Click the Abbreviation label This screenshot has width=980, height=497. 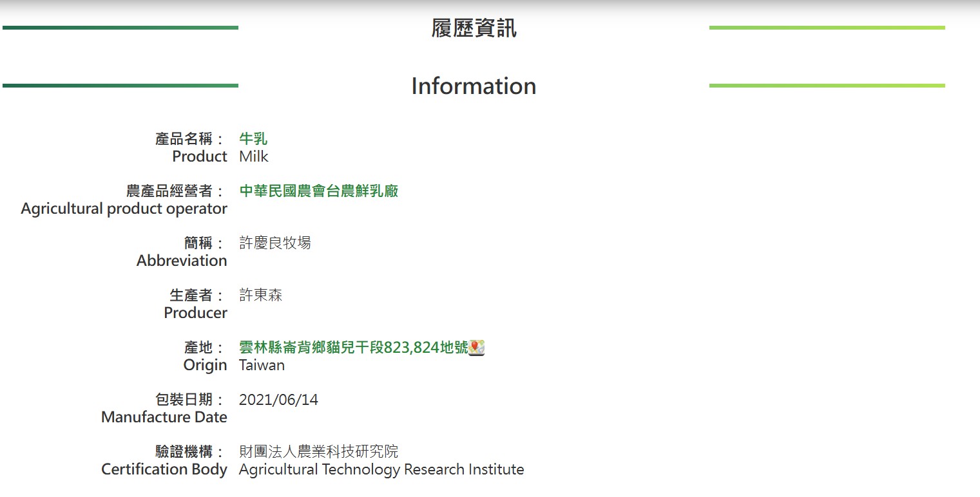point(182,261)
